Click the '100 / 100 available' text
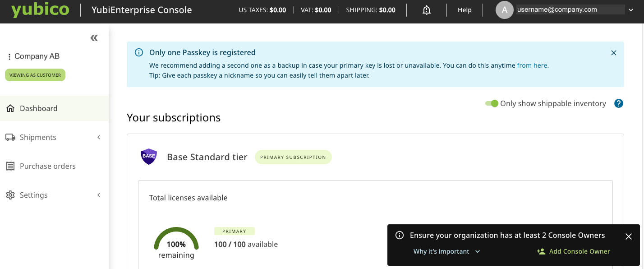This screenshot has height=269, width=644. coord(246,244)
